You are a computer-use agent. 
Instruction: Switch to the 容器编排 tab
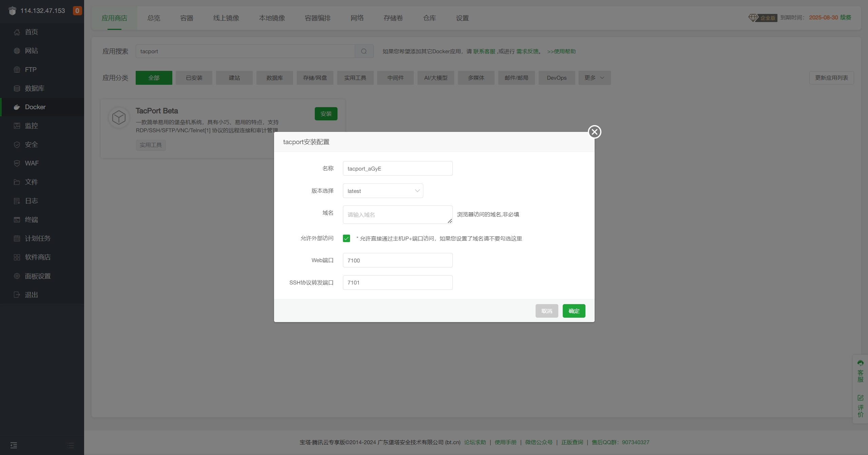[x=318, y=18]
